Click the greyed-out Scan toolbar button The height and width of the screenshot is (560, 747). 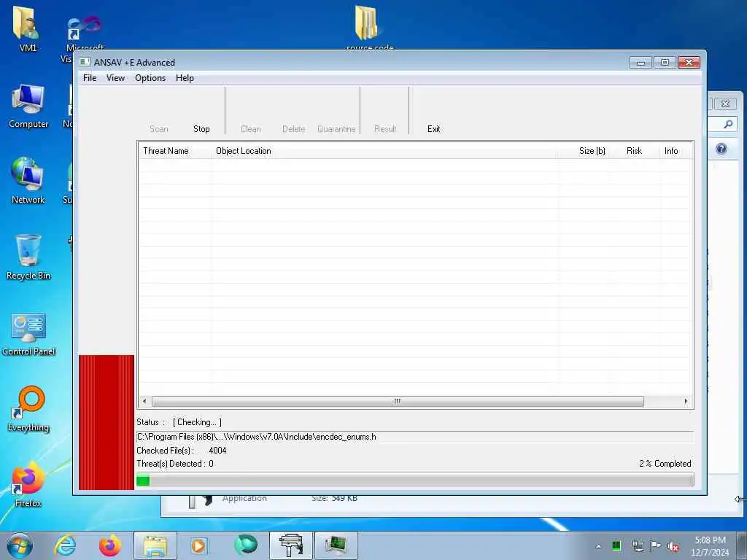[158, 129]
